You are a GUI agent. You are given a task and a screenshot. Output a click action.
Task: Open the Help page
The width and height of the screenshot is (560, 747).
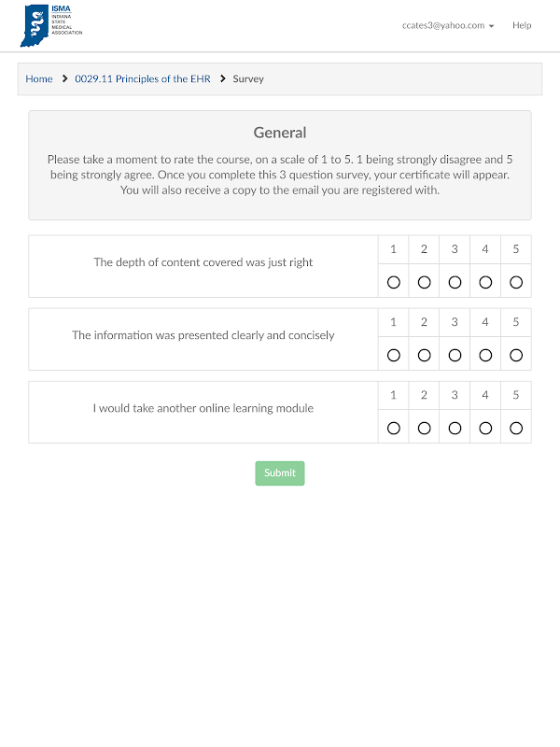tap(522, 25)
